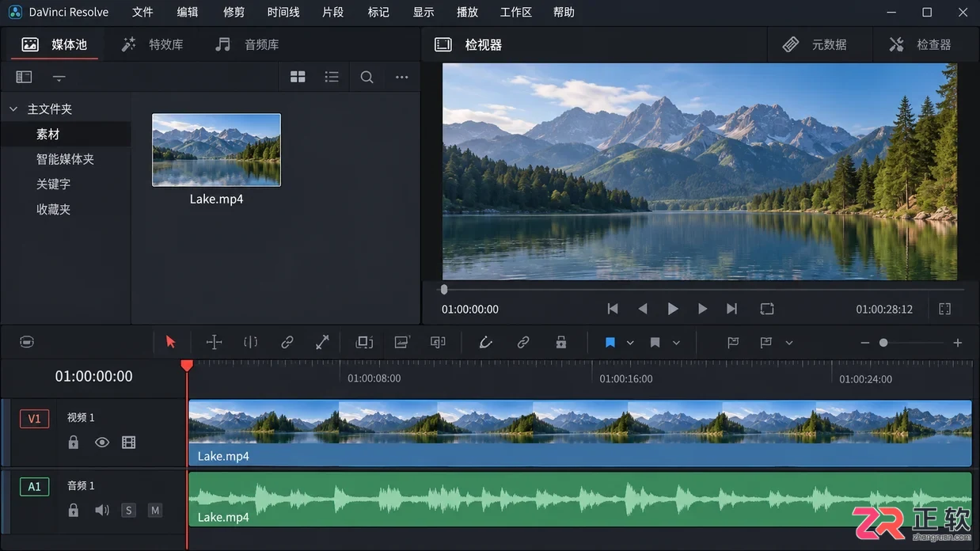Play the clip in the viewer
This screenshot has height=551, width=980.
pos(673,309)
